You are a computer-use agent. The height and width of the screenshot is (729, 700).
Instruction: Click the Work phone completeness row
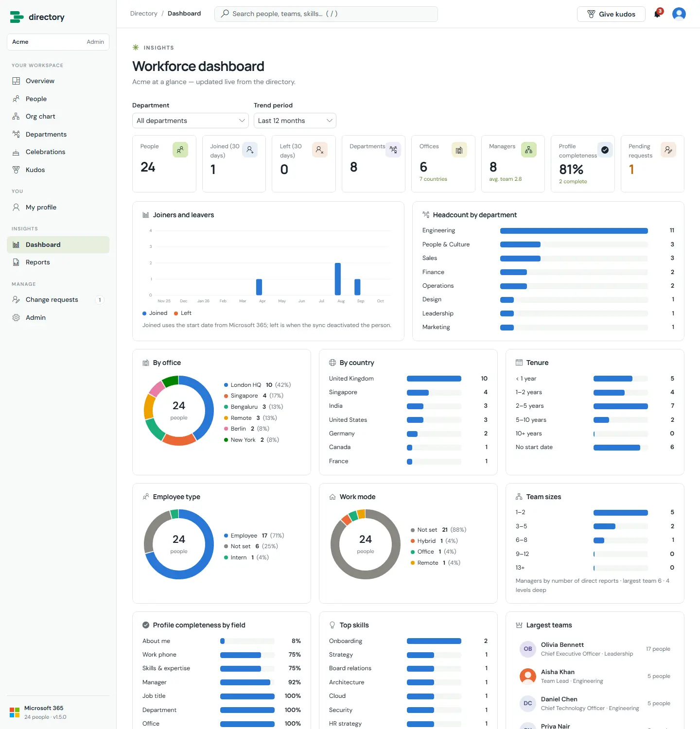pos(222,655)
